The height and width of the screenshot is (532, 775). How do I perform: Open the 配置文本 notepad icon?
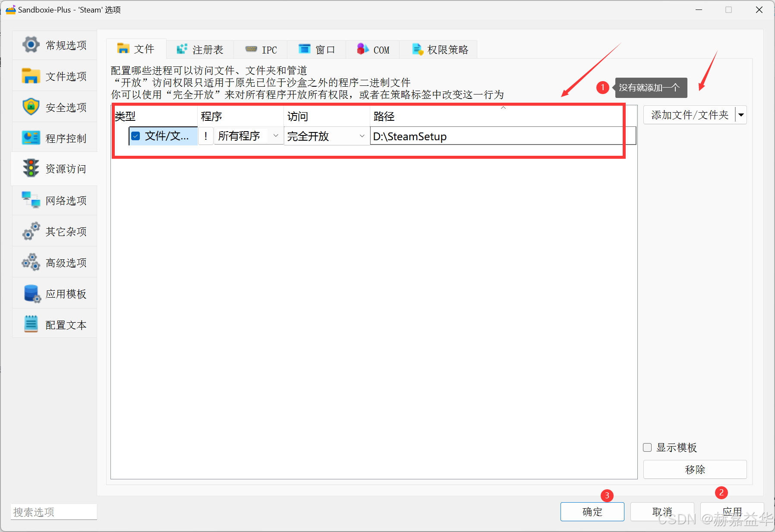click(x=31, y=324)
